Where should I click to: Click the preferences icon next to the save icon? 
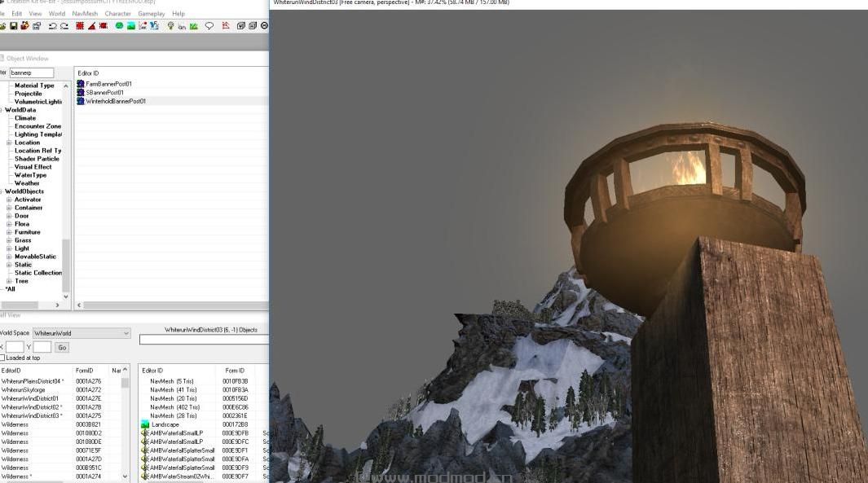[x=37, y=26]
